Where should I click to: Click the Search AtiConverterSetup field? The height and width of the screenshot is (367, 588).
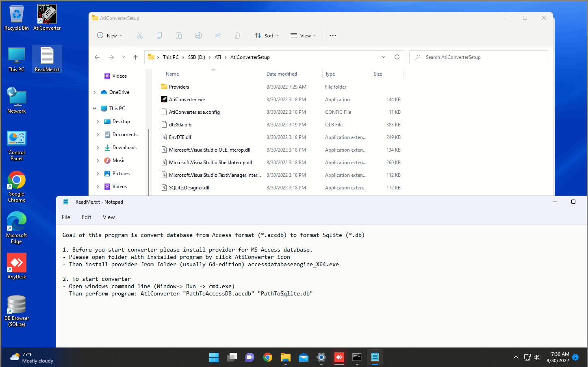click(479, 57)
